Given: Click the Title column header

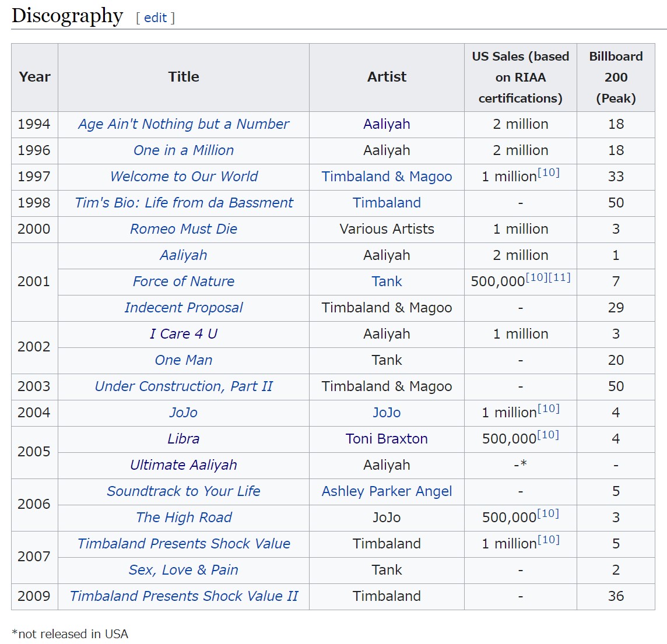Looking at the screenshot, I should (183, 78).
